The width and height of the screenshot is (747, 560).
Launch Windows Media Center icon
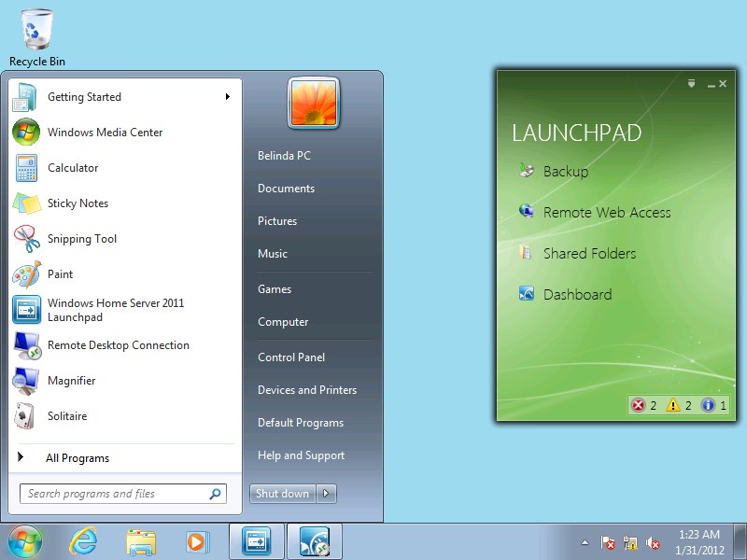pos(26,132)
